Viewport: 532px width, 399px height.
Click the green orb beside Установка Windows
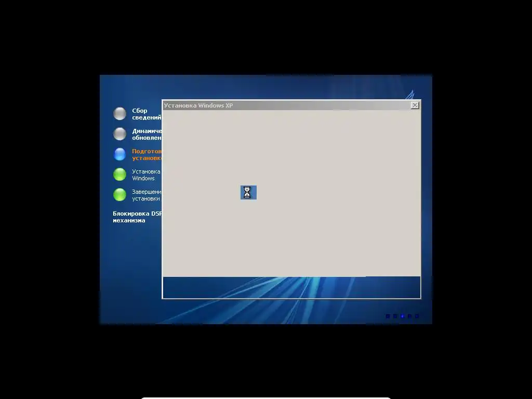(x=120, y=175)
